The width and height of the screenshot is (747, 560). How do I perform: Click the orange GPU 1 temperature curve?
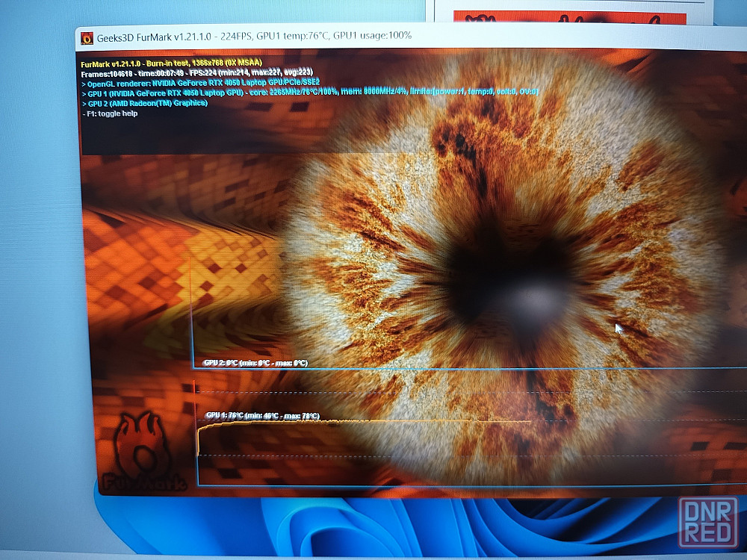(x=364, y=423)
